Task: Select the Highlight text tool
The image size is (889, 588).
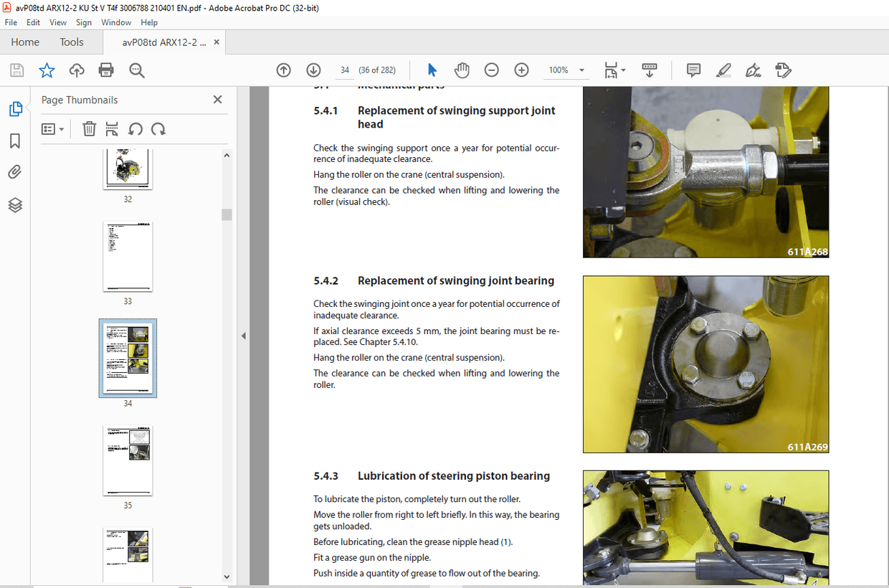Action: [x=723, y=70]
